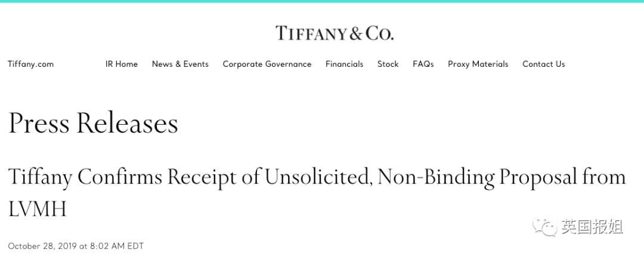The width and height of the screenshot is (644, 255).
Task: Click the WeChat watermark icon
Action: [x=545, y=226]
